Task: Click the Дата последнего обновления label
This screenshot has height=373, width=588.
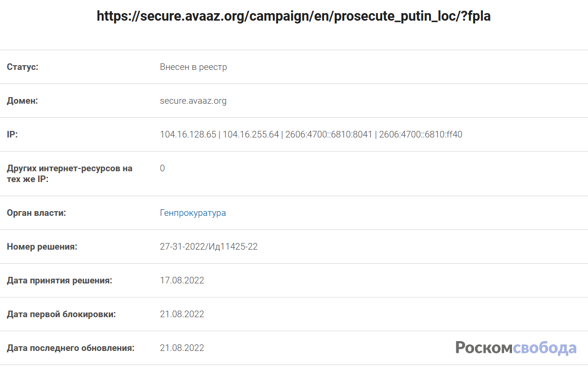Action: [x=70, y=348]
